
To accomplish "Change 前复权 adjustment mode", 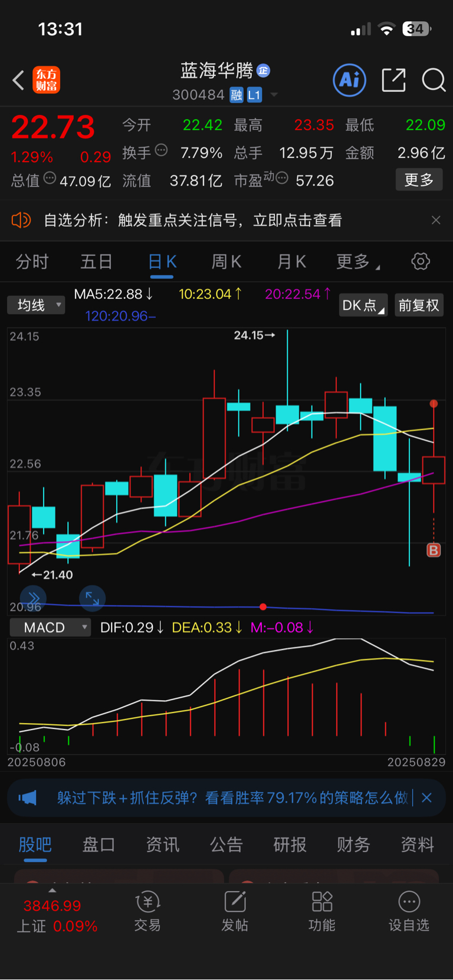I will pyautogui.click(x=419, y=305).
